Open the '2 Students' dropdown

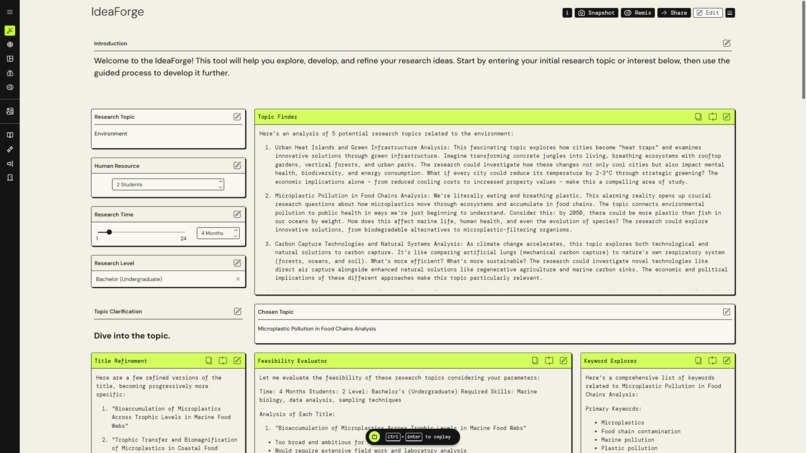[168, 184]
